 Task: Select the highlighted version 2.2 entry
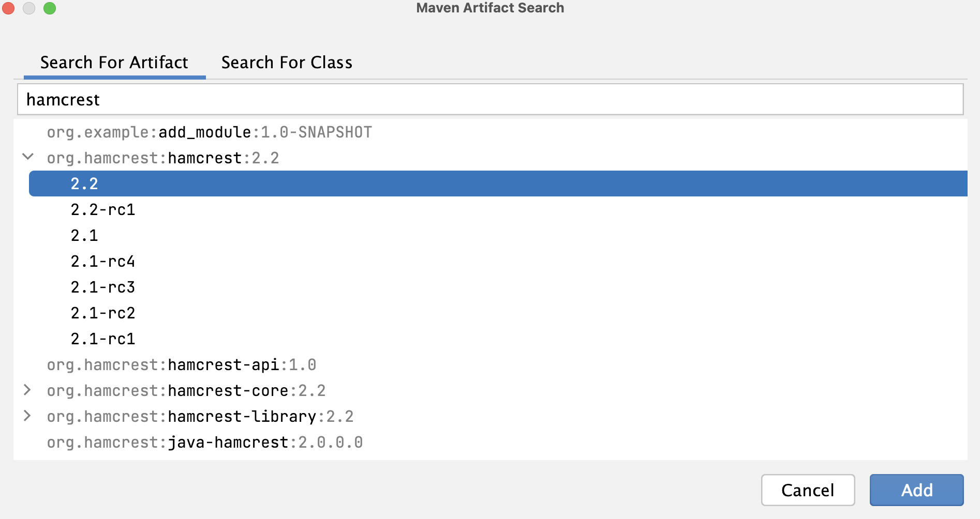tap(84, 184)
